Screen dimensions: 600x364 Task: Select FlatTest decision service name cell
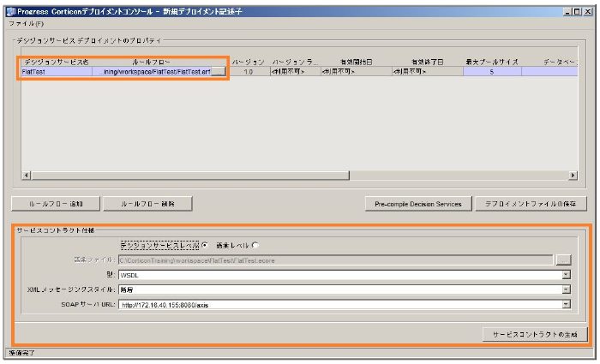57,71
